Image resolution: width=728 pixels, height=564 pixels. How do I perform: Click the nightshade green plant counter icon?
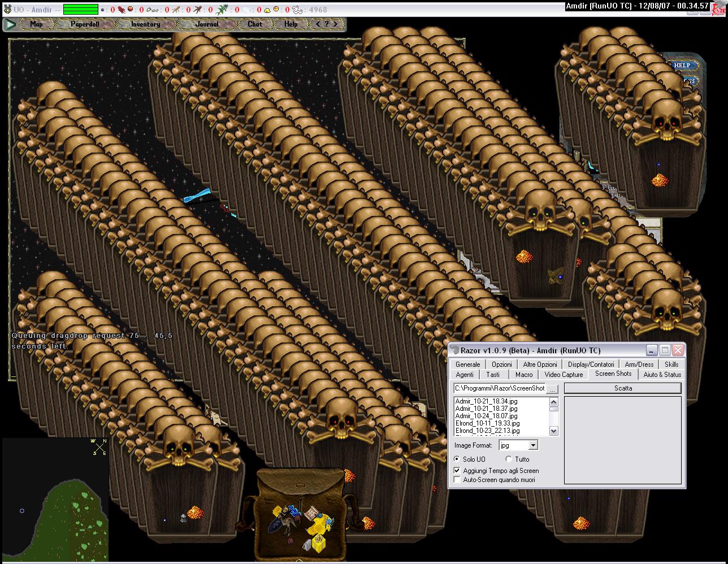point(223,10)
